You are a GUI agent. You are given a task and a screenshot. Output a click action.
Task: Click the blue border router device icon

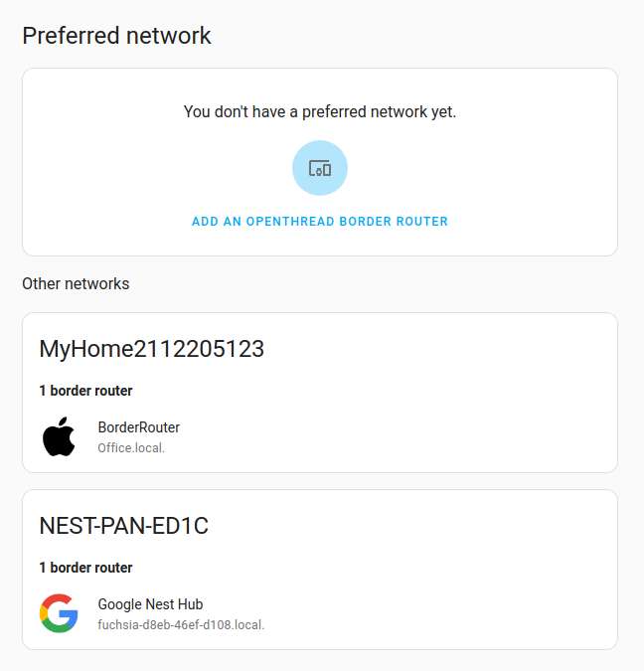click(x=320, y=168)
